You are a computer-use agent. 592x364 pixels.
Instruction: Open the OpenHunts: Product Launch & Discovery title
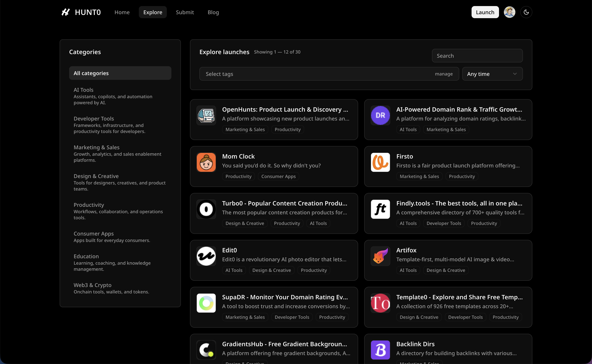tap(285, 109)
